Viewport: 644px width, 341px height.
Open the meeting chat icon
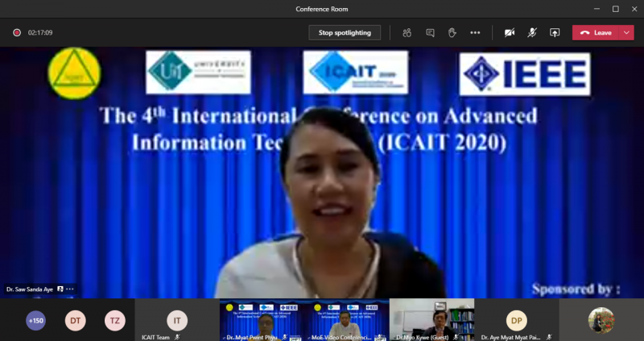[x=430, y=32]
